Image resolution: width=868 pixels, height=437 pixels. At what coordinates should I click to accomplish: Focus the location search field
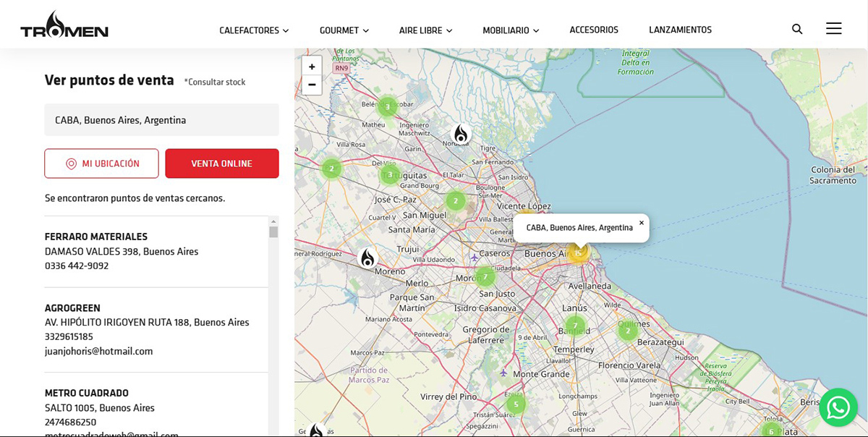pos(161,120)
